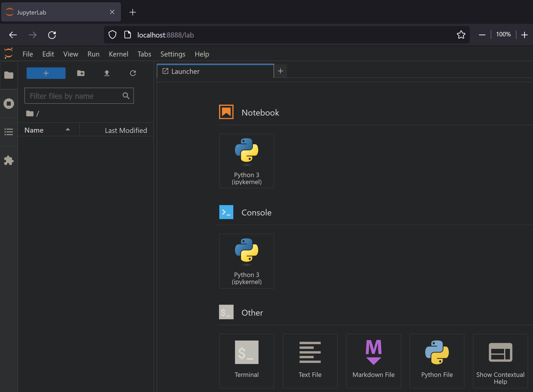Zoom out with the minus button
This screenshot has width=533, height=392.
pos(482,35)
